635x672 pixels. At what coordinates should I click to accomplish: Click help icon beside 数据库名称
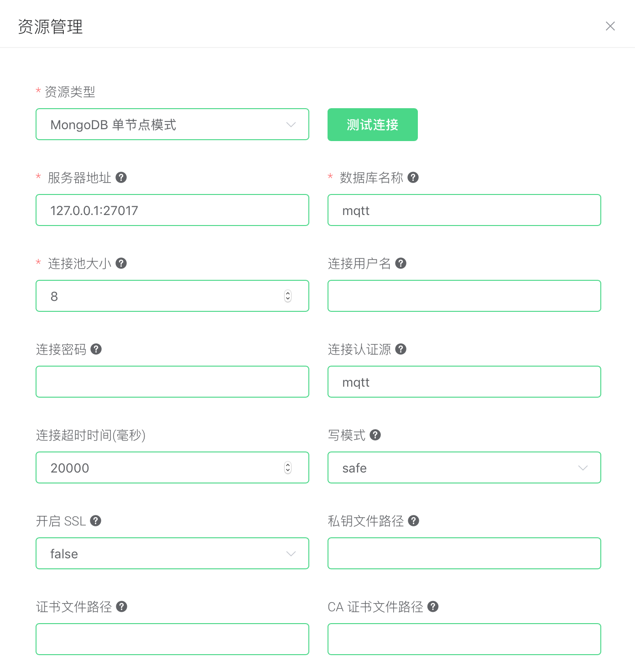(413, 178)
